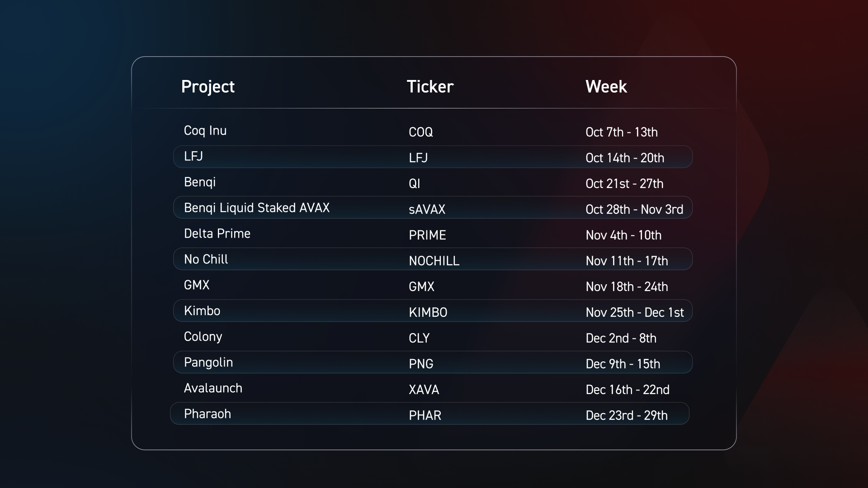Click the Nov 25th - Dec 1st week
868x488 pixels.
coord(635,312)
